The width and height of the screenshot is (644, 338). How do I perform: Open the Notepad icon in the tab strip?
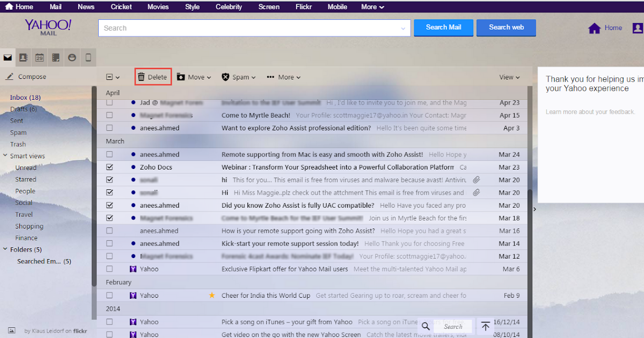55,57
